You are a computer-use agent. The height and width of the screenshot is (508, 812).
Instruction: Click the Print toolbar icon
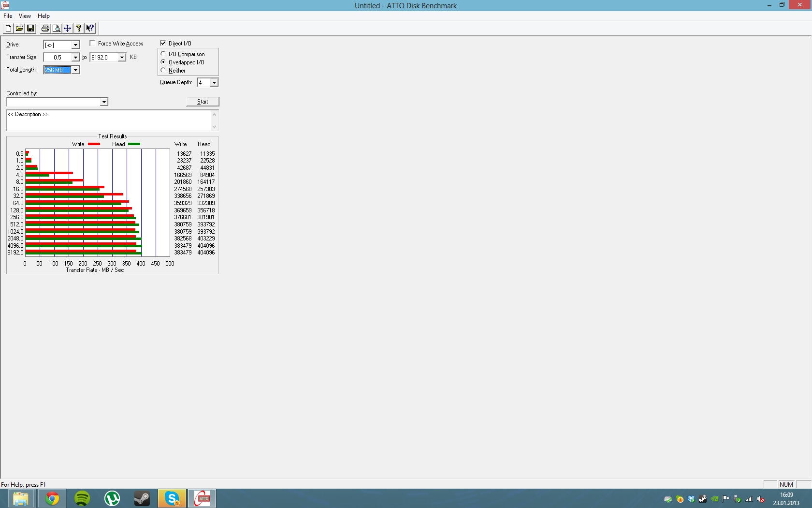(45, 29)
